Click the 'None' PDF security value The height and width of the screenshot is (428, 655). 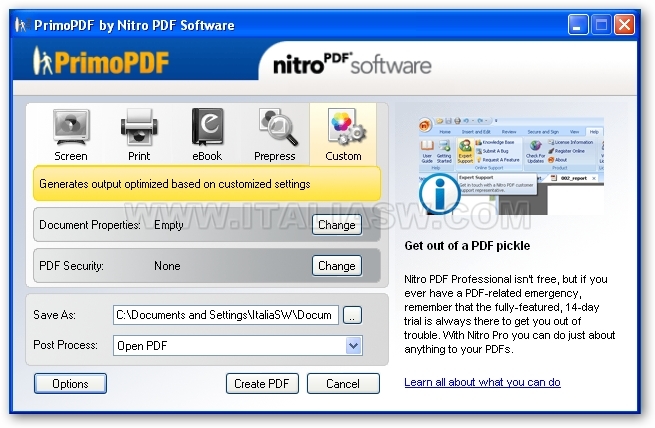click(x=167, y=266)
